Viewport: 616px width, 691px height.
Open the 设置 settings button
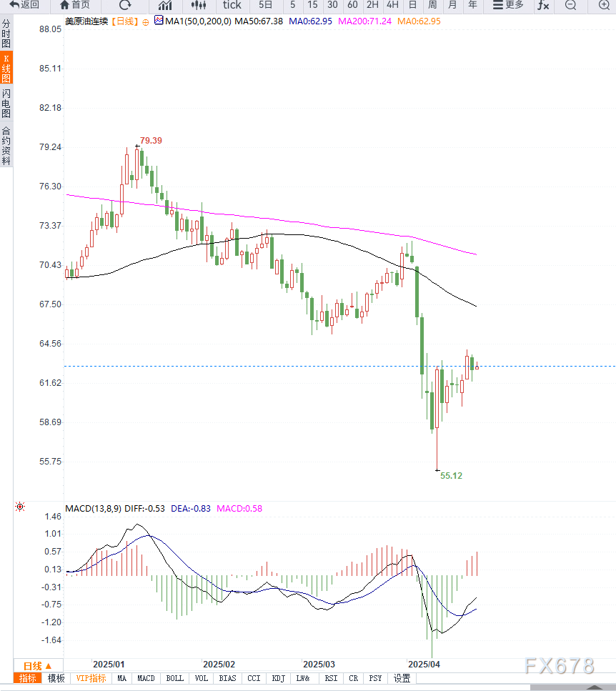(x=402, y=678)
